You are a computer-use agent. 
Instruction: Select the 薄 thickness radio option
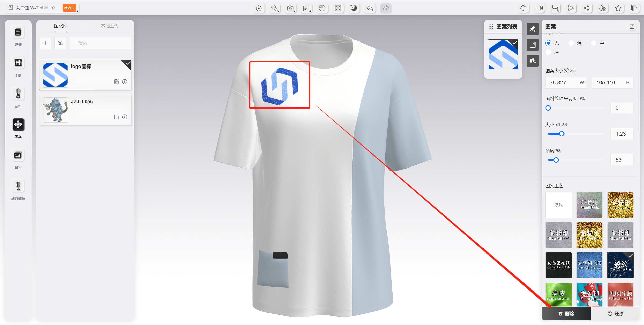(x=571, y=43)
